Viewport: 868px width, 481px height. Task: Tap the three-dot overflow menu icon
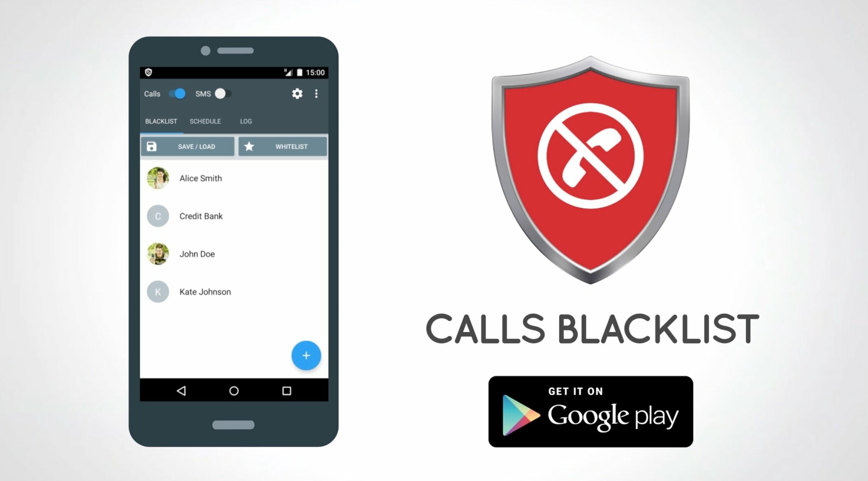[317, 93]
